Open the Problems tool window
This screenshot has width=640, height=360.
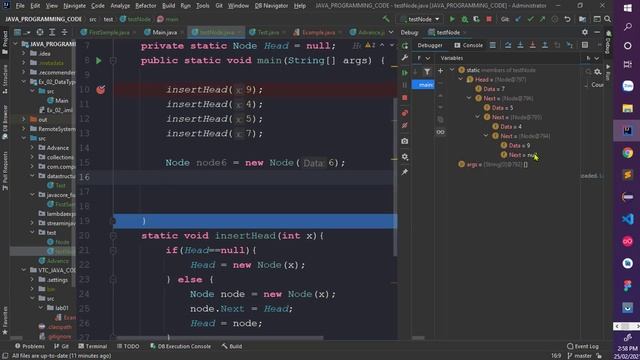pyautogui.click(x=29, y=346)
